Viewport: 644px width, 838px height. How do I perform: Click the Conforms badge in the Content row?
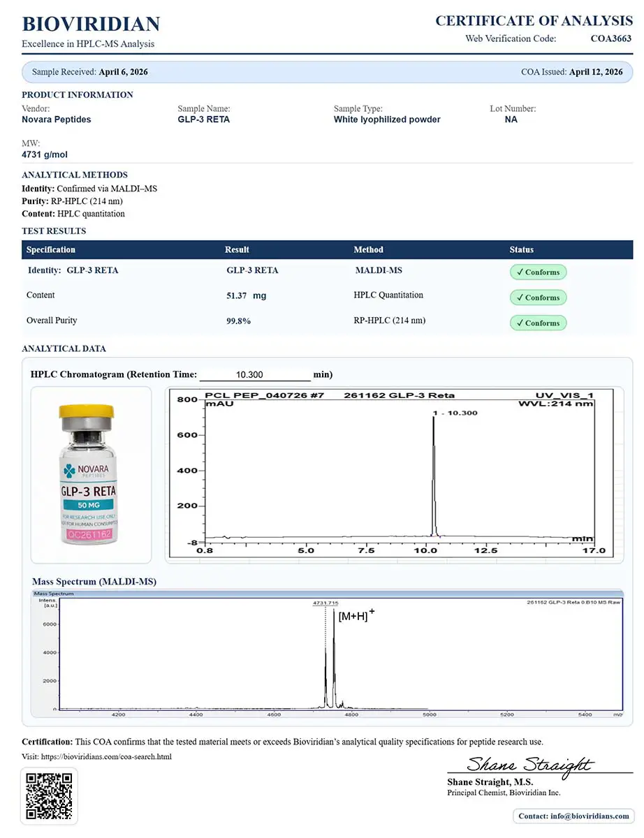point(538,297)
